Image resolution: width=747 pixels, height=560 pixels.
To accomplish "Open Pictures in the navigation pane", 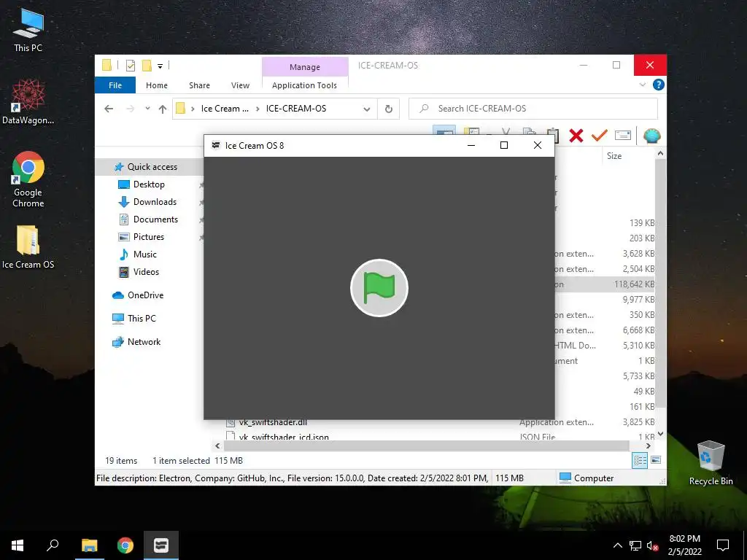I will point(148,237).
